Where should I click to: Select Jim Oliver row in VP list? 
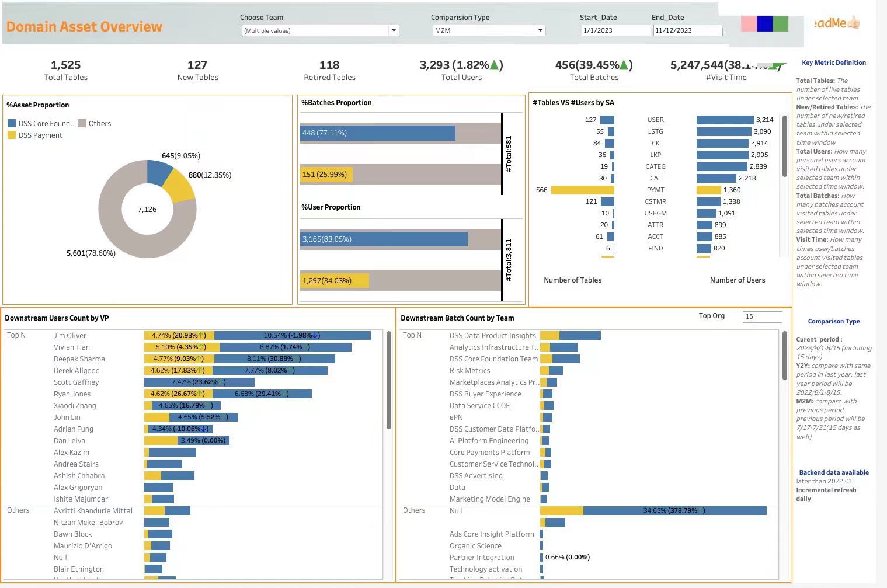pos(70,336)
